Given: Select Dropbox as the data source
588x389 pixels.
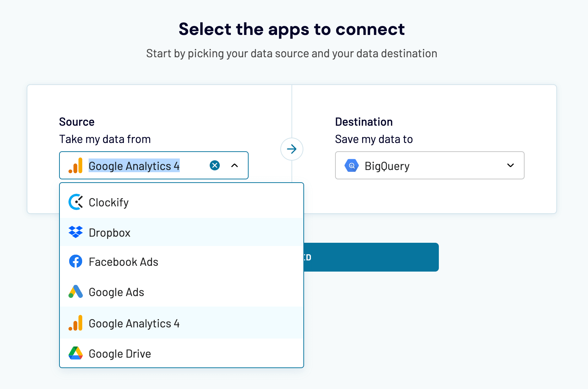Looking at the screenshot, I should pos(110,232).
